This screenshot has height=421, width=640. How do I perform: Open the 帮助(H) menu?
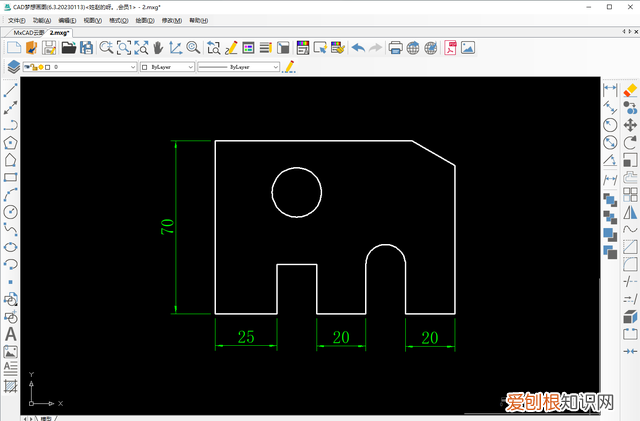click(199, 20)
